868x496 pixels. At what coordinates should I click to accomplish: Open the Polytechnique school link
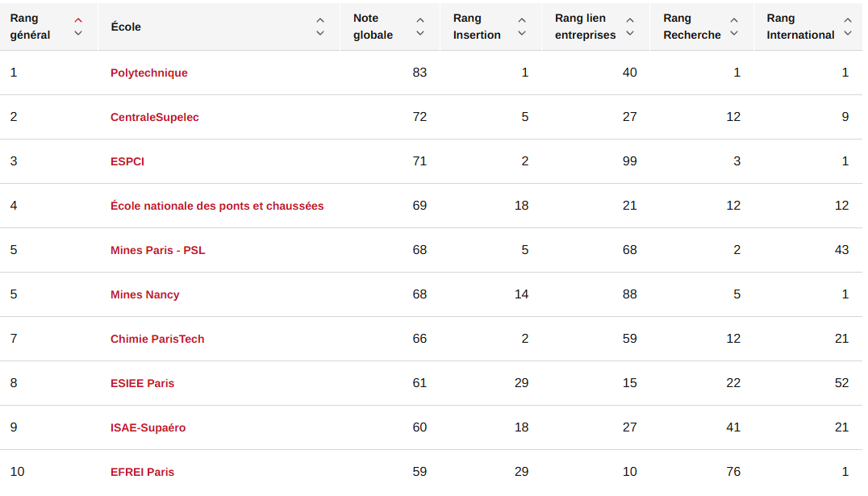click(148, 73)
